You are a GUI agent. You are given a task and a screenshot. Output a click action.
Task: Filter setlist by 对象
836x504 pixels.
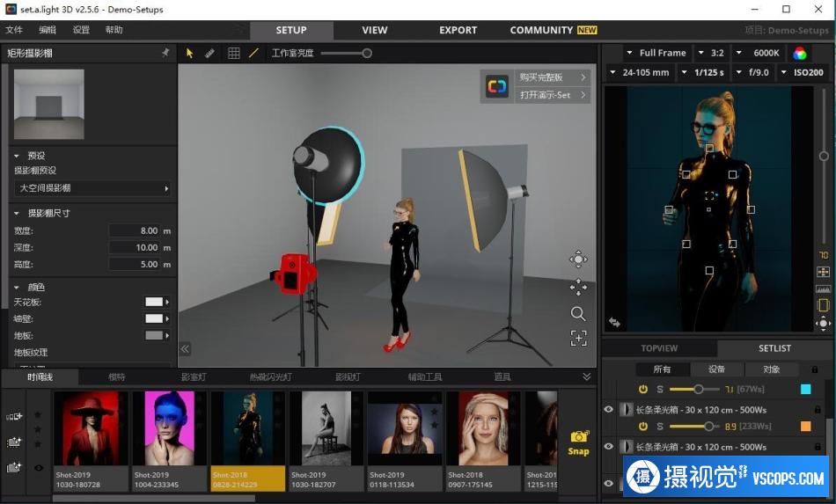click(771, 369)
